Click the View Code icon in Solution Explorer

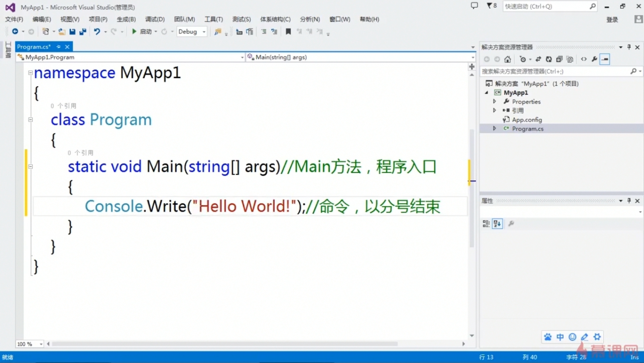(x=584, y=59)
